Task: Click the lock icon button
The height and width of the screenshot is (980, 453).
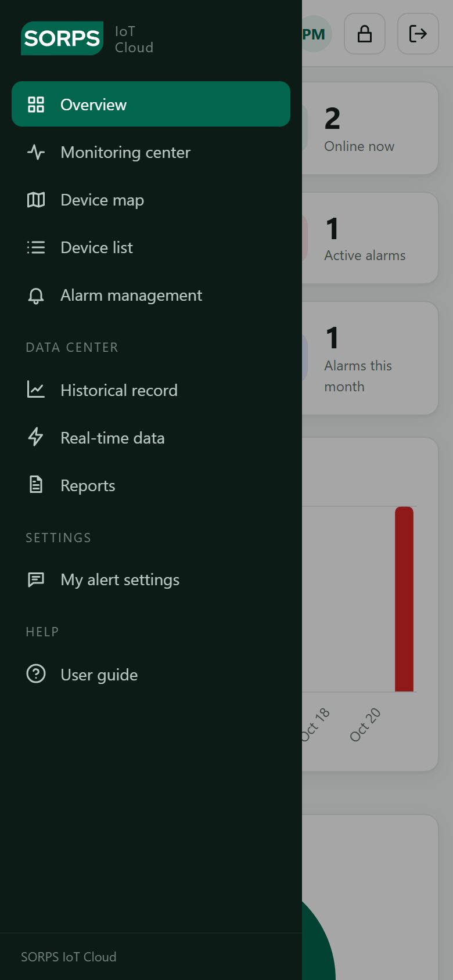Action: [365, 34]
